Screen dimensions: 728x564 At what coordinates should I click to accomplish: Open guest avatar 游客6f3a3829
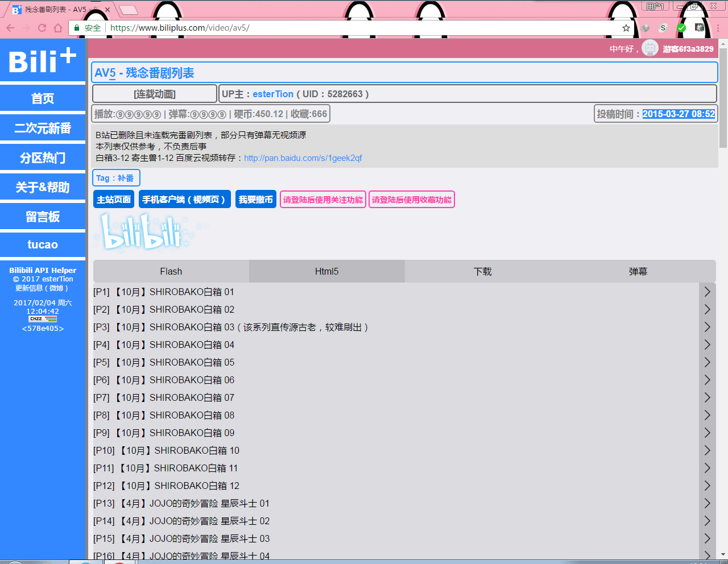click(650, 48)
